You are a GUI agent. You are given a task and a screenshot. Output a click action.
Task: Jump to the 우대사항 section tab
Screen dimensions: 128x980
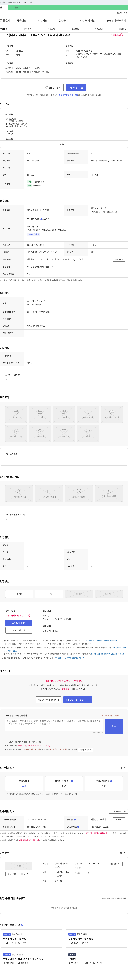[x=51, y=29]
